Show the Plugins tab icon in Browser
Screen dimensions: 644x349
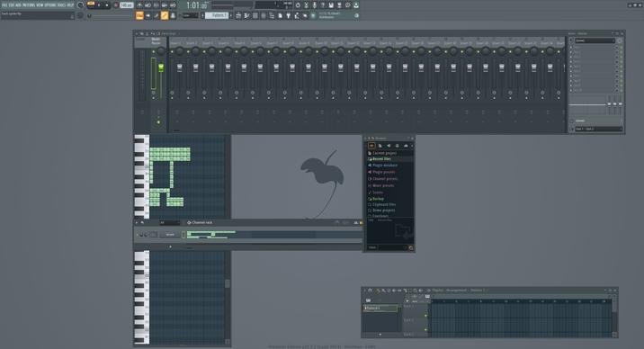(389, 146)
